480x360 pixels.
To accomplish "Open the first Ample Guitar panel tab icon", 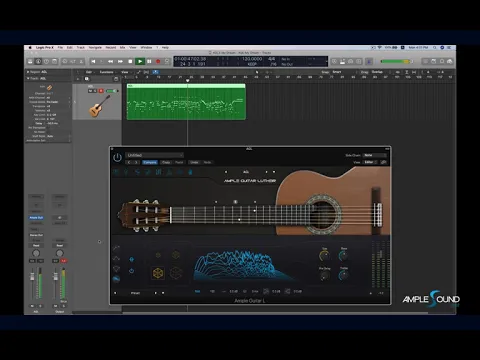I will click(x=116, y=172).
